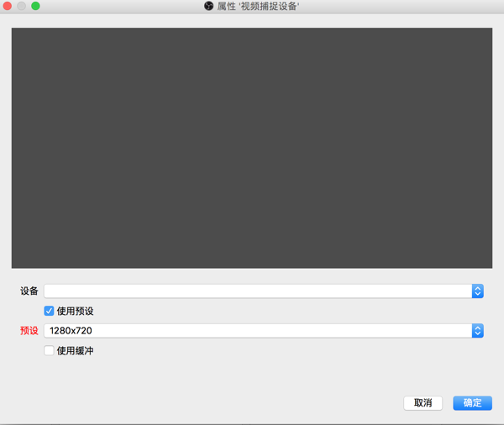Zoom the window with green button
This screenshot has height=425, width=504.
(x=35, y=6)
